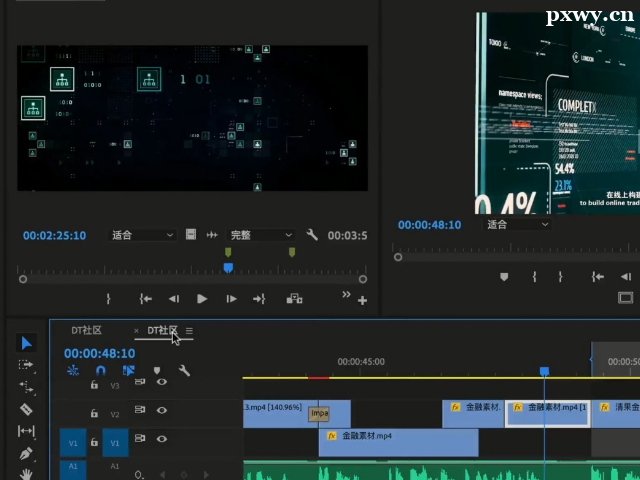Click the timeline wrench settings icon
This screenshot has width=640, height=480.
[x=184, y=370]
